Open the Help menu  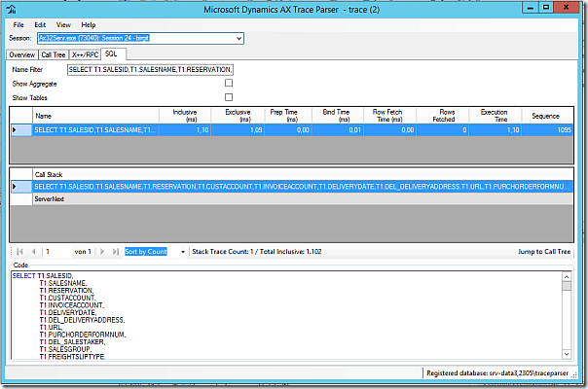(x=89, y=24)
